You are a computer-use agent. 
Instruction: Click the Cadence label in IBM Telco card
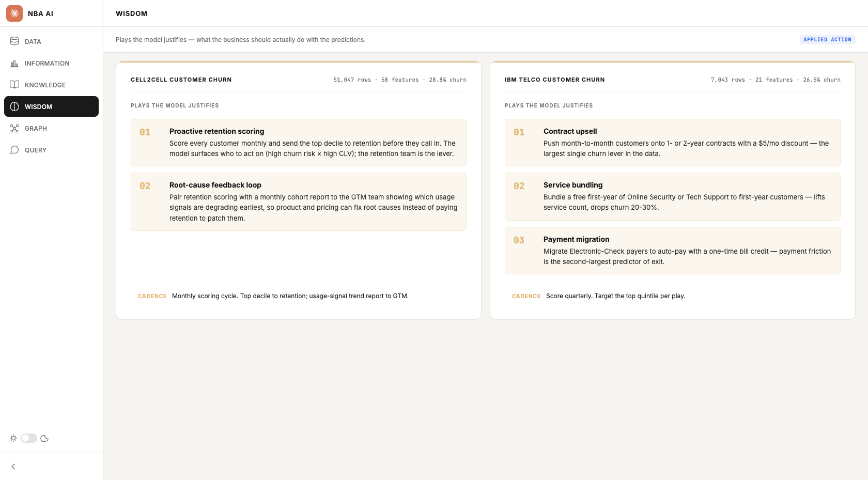coord(526,296)
